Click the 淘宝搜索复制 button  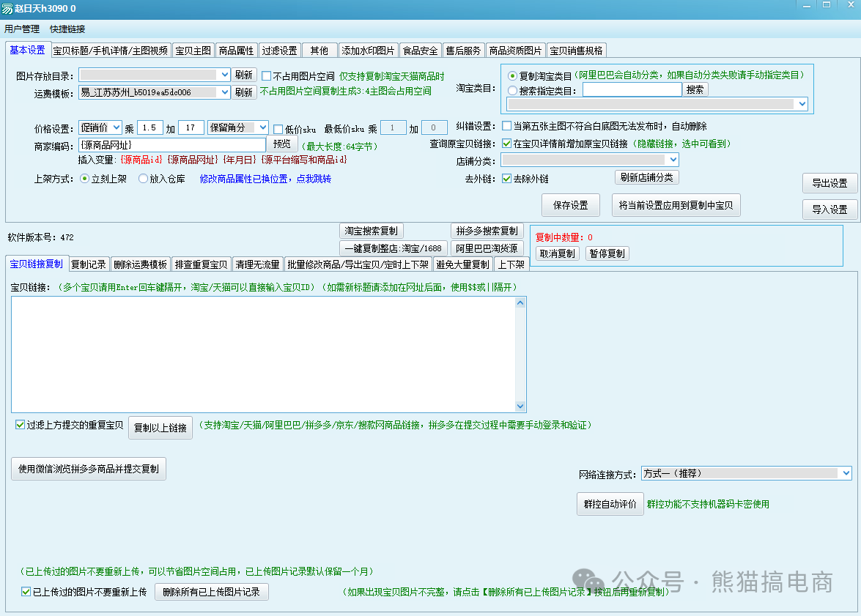[371, 231]
